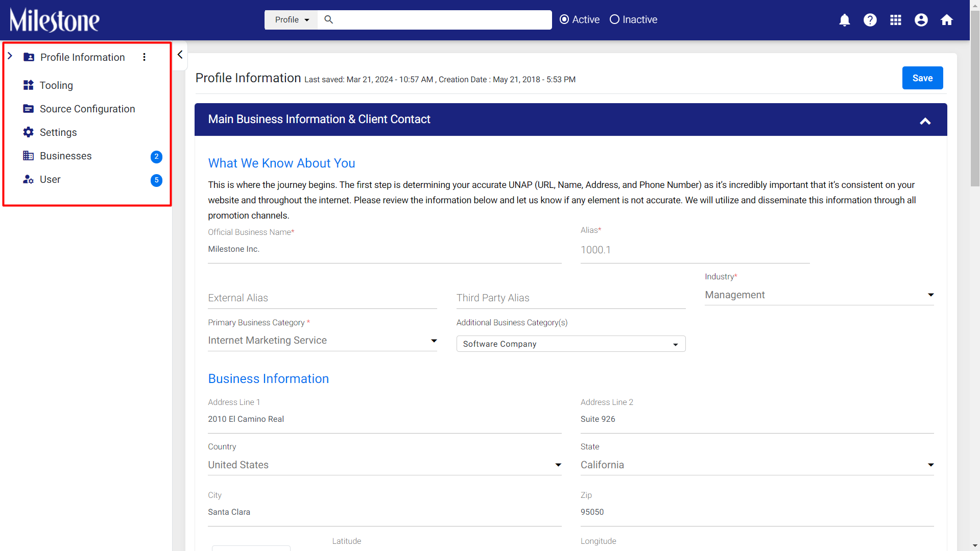Click the page vertical scrollbar thumb

(975, 98)
